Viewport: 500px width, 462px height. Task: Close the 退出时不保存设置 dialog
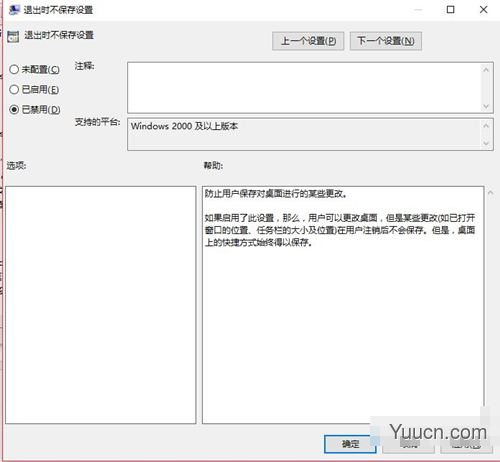483,10
